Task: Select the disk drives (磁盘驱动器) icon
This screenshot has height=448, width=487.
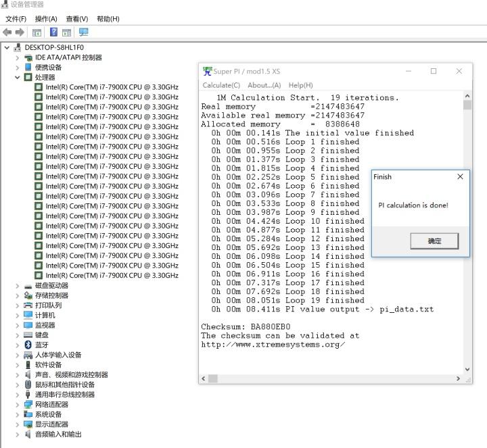Action: (28, 286)
